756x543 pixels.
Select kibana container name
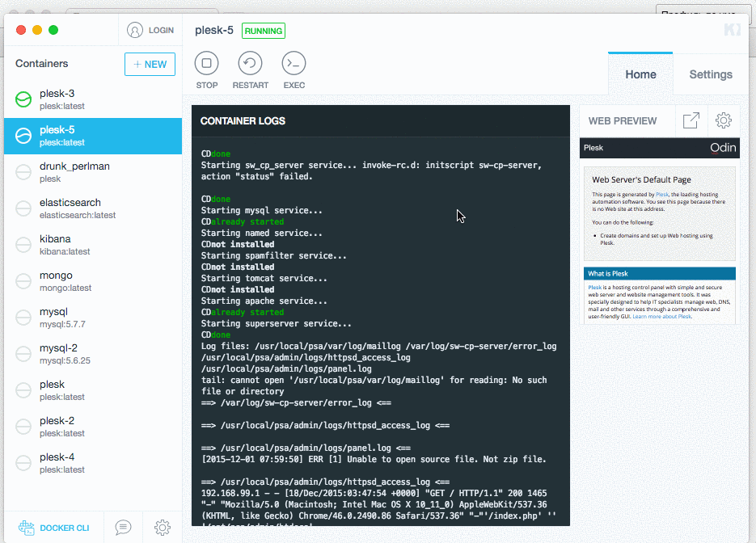[x=55, y=239]
